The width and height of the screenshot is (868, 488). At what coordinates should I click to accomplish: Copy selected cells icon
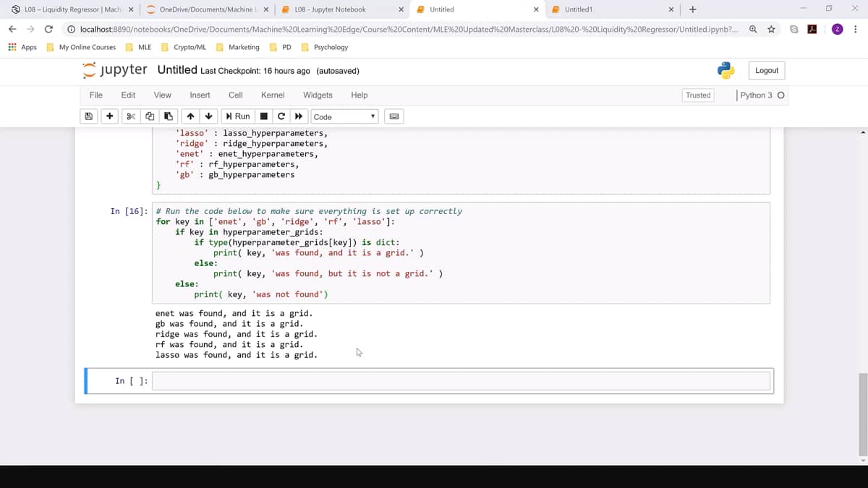point(150,116)
